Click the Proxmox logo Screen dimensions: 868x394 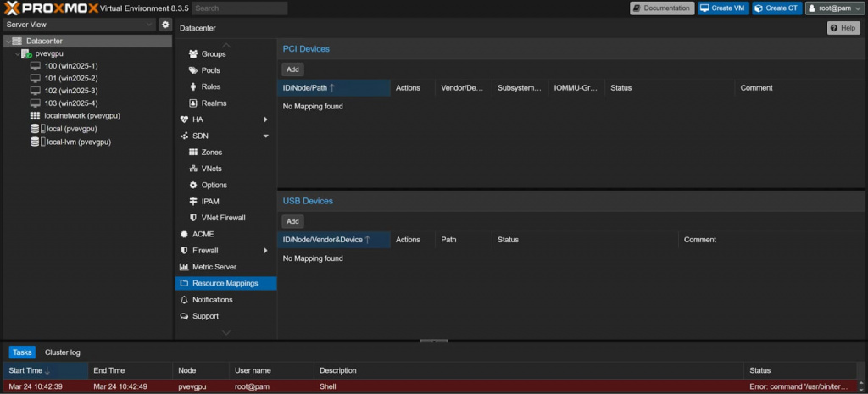point(51,8)
